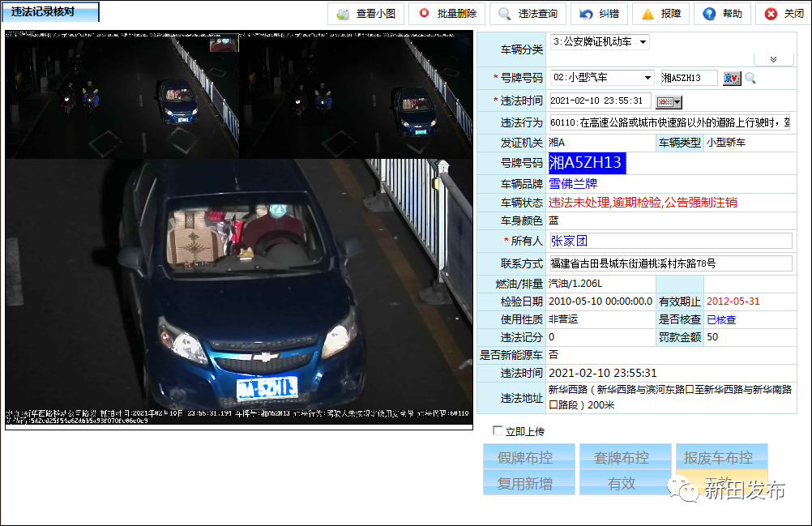Click the 批量删除 toolbar button

[447, 14]
